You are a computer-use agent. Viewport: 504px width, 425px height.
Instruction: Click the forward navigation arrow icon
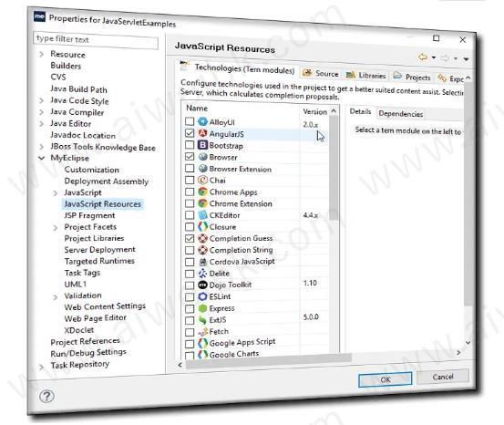[x=445, y=58]
